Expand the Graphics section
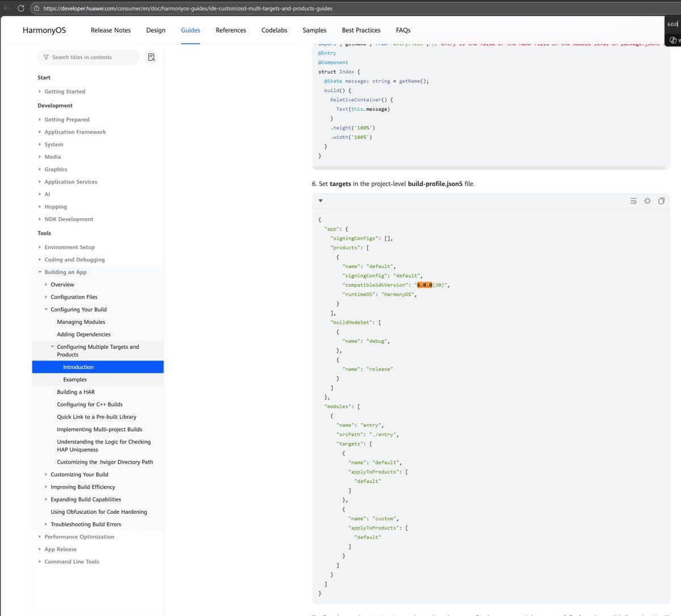Image resolution: width=681 pixels, height=616 pixels. tap(56, 170)
